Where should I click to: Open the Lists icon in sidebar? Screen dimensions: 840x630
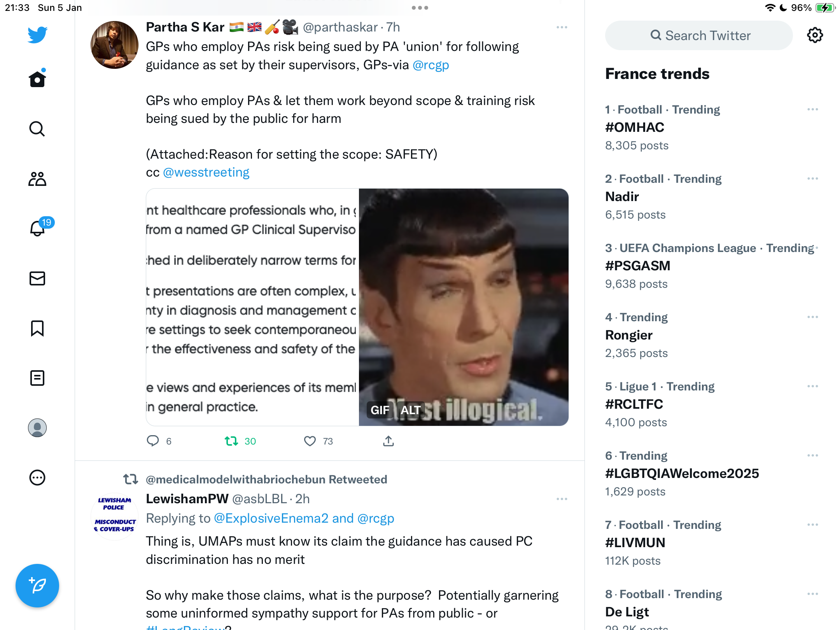tap(37, 378)
